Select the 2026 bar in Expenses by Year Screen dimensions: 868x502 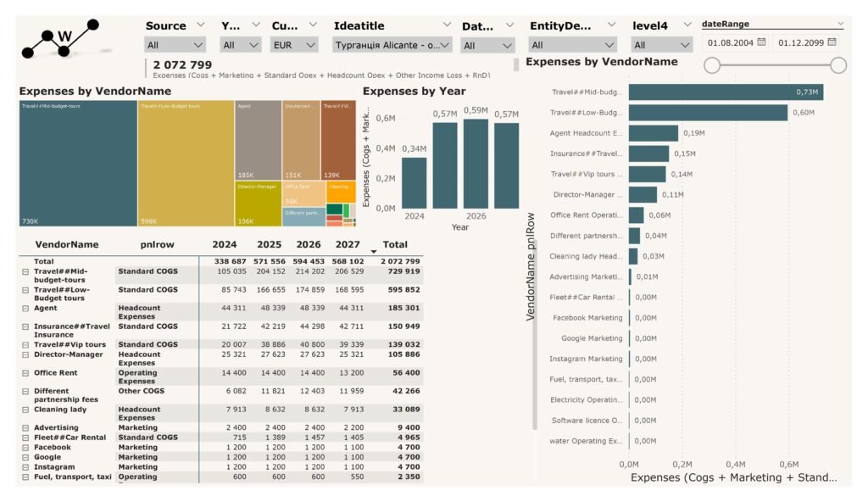[476, 163]
